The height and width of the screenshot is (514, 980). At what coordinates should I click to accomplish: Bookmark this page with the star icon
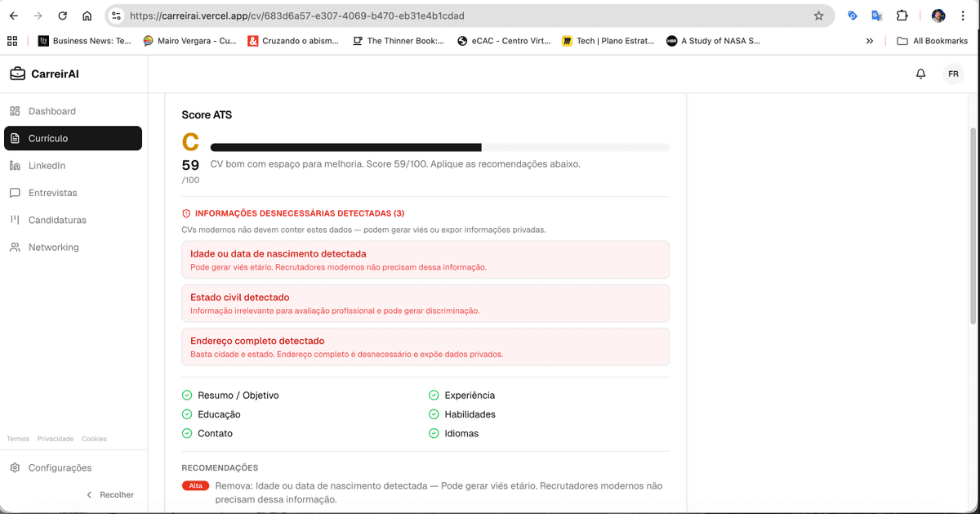pos(818,16)
